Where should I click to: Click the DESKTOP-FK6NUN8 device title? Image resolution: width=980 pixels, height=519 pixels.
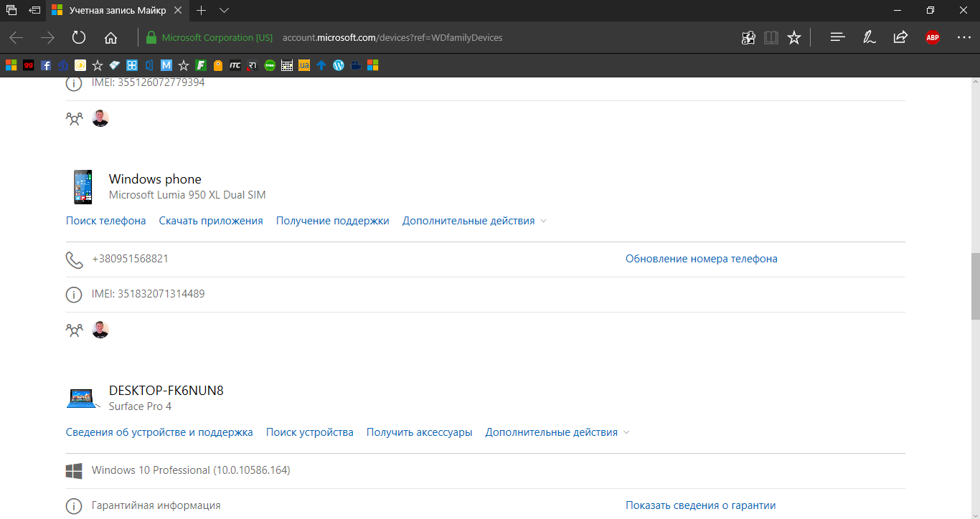coord(166,391)
